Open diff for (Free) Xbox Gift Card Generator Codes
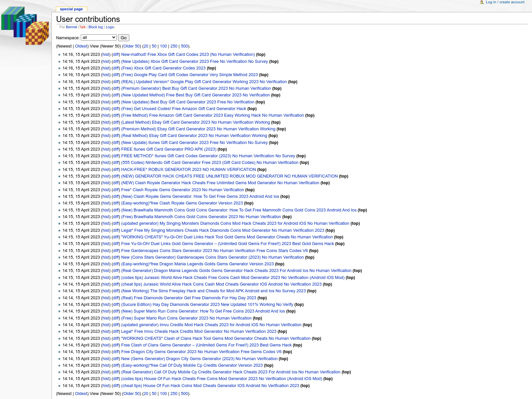This screenshot has width=532, height=399. [116, 68]
